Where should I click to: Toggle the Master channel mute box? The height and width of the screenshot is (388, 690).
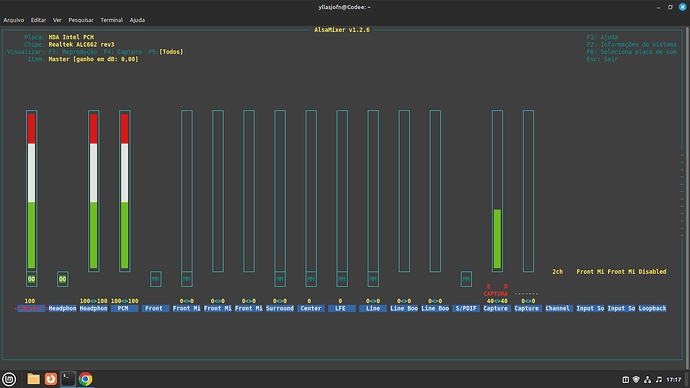[31, 279]
